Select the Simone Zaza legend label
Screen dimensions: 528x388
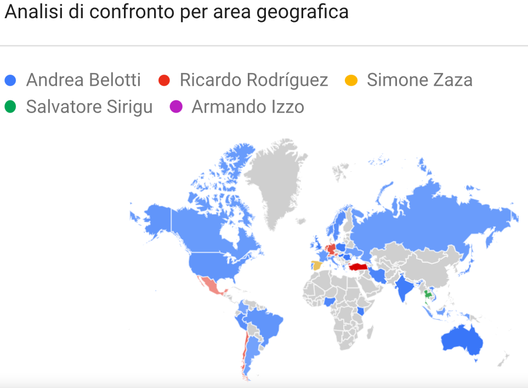(x=420, y=80)
